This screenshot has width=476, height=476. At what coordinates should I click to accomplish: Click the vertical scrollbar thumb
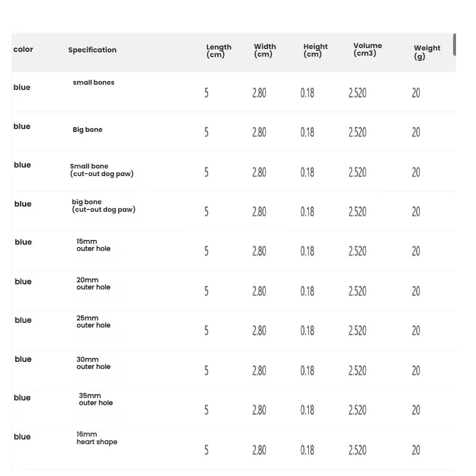click(455, 45)
